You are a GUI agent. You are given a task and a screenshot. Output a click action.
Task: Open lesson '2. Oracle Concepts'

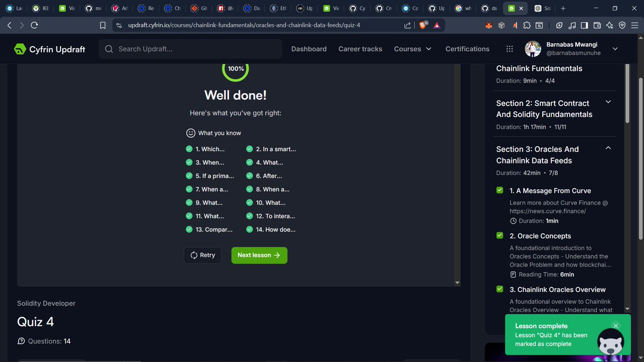540,236
